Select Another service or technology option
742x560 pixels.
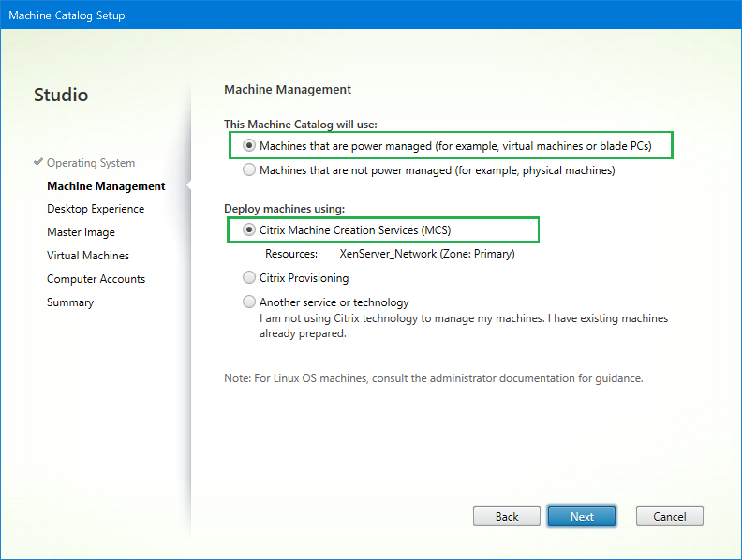(249, 302)
